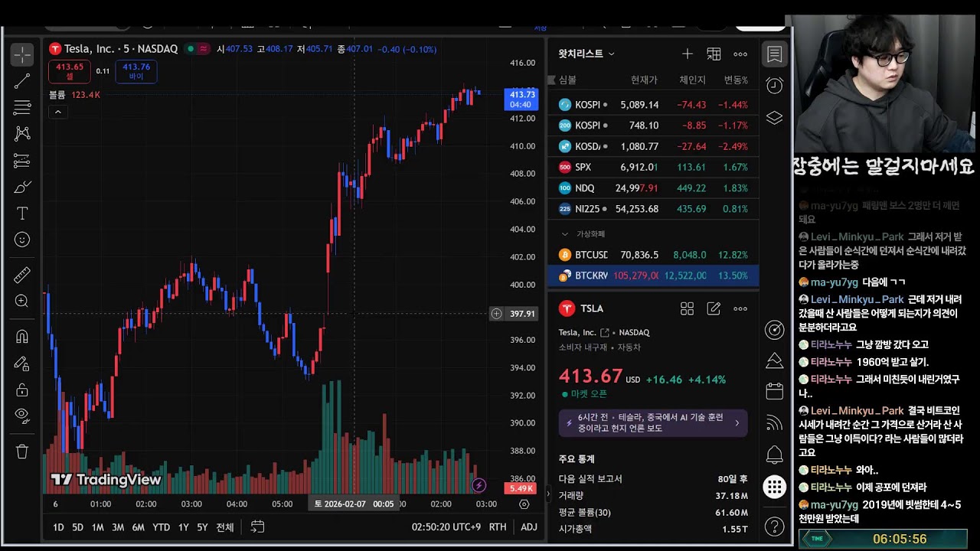Select the BTCKRW watchlist row
Viewport: 980px width, 551px height.
[x=653, y=275]
